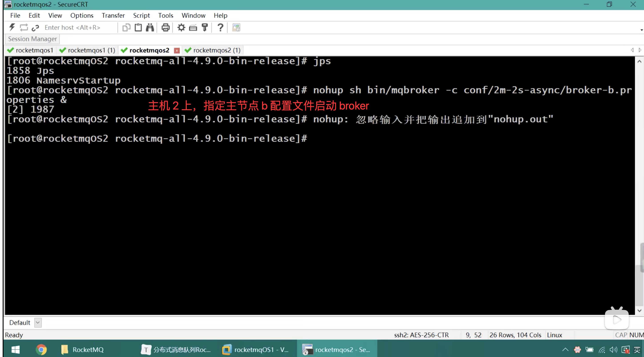Open the Script menu
The width and height of the screenshot is (644, 357).
tap(141, 16)
